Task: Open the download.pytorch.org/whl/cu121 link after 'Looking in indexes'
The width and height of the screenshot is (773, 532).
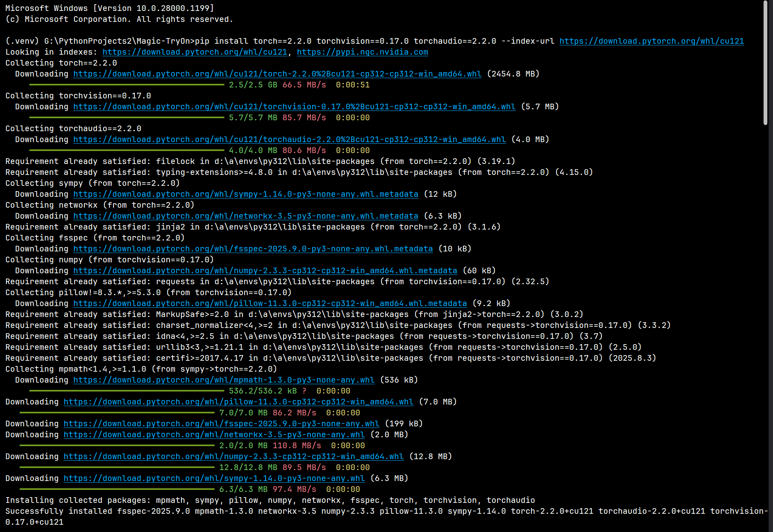Action: point(195,52)
